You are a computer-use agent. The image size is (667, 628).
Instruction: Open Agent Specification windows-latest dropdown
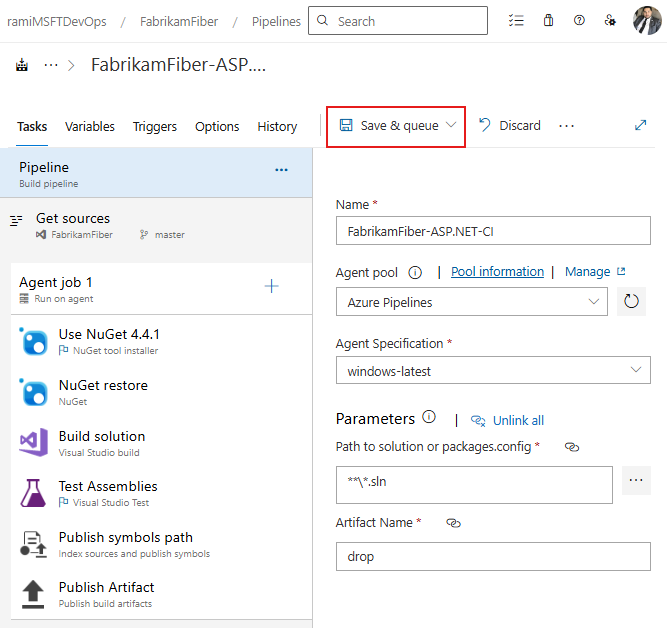click(493, 370)
